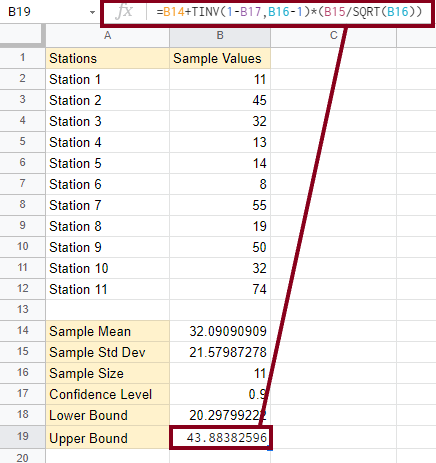This screenshot has width=436, height=463.
Task: Select the 'Station 2' cell
Action: point(107,100)
